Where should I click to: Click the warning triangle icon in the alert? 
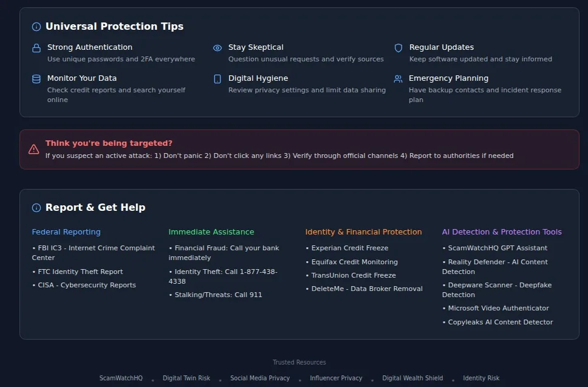click(34, 149)
